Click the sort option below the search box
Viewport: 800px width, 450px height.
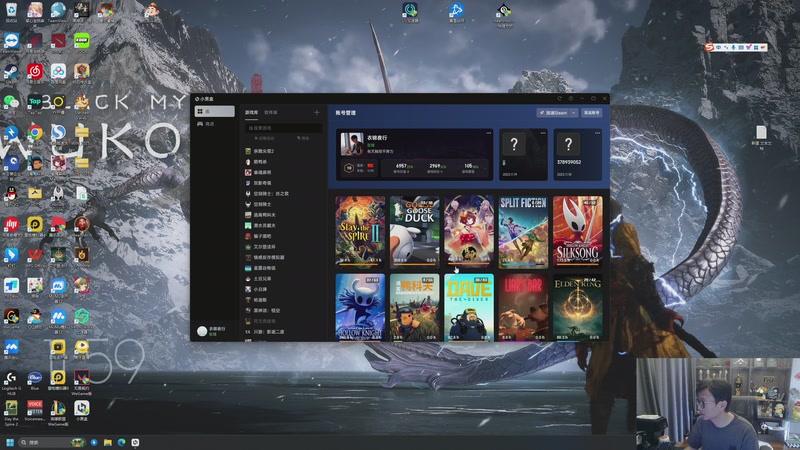[264, 138]
